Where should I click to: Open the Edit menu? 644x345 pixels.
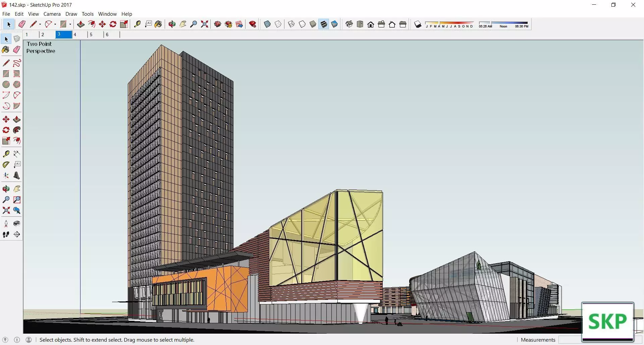click(x=19, y=14)
